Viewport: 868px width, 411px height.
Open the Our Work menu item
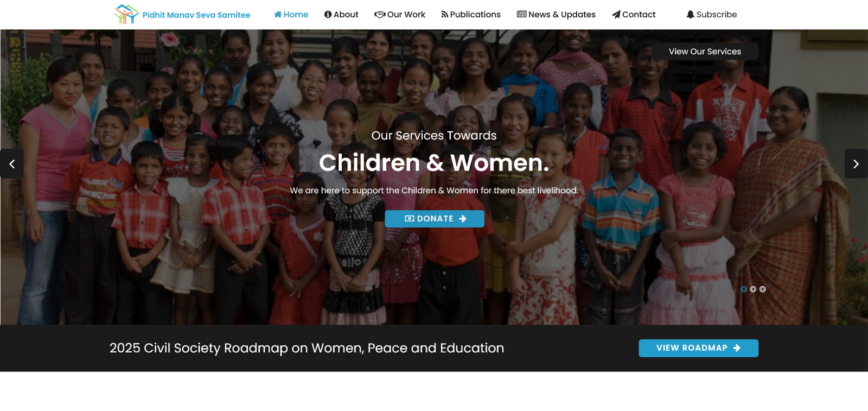(x=400, y=15)
